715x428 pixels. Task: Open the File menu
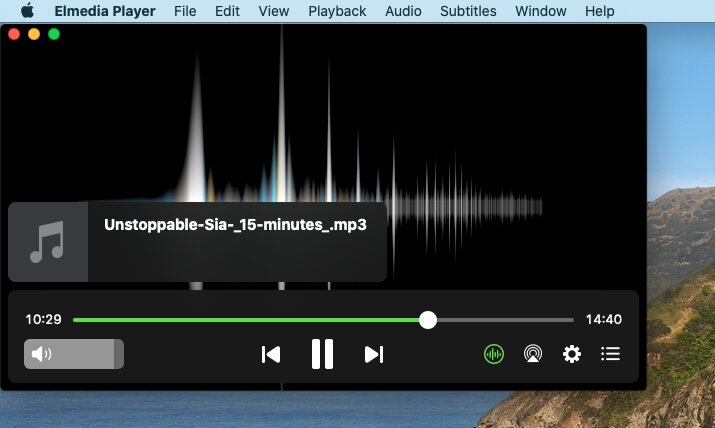[x=185, y=11]
